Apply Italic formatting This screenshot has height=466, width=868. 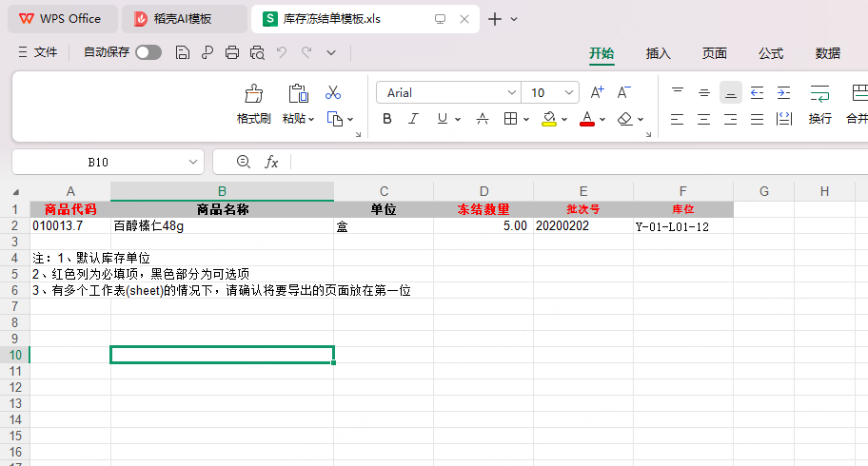tap(413, 119)
